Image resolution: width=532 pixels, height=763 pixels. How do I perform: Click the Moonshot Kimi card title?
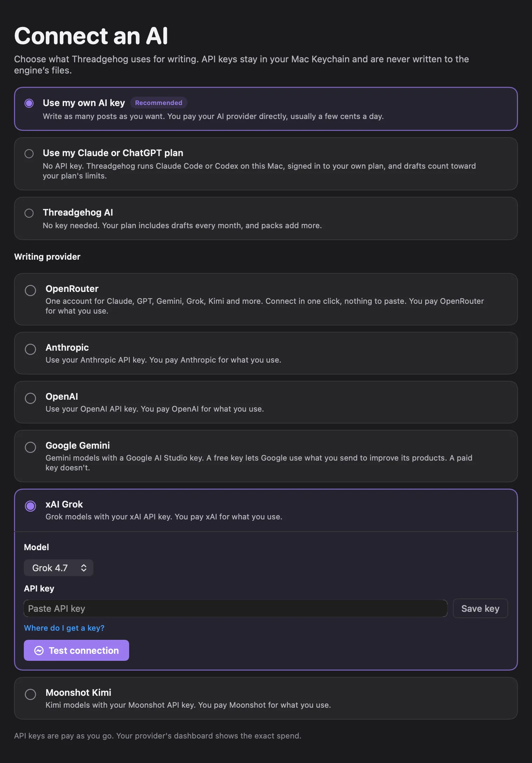[x=78, y=693]
